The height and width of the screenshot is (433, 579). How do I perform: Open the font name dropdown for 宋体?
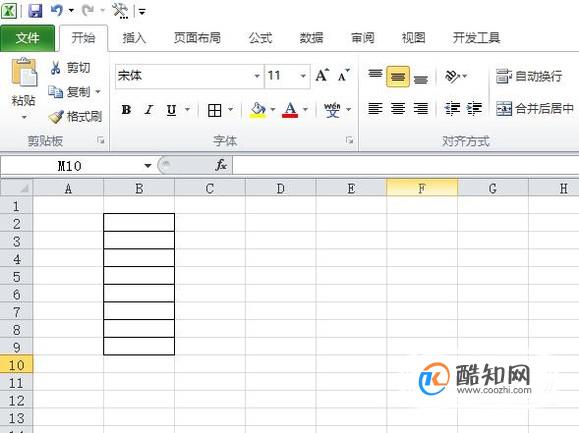click(x=257, y=76)
